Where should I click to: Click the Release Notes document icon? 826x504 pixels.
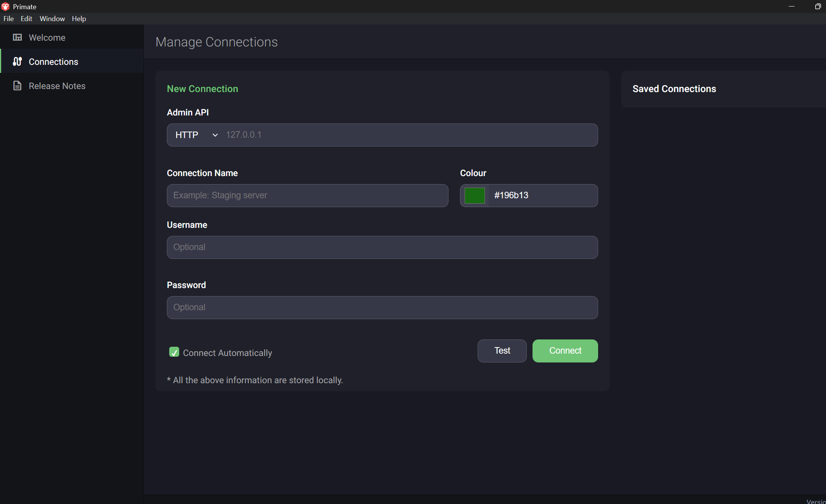tap(17, 86)
